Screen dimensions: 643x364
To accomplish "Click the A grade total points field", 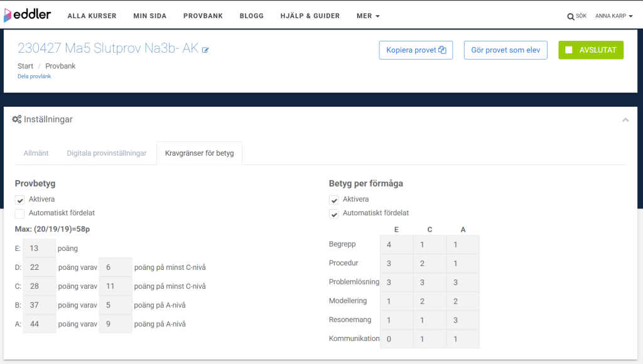I will (39, 324).
